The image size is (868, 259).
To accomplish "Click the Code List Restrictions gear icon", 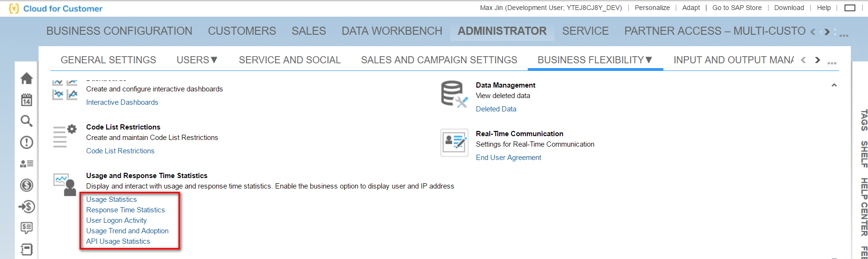I will (65, 137).
